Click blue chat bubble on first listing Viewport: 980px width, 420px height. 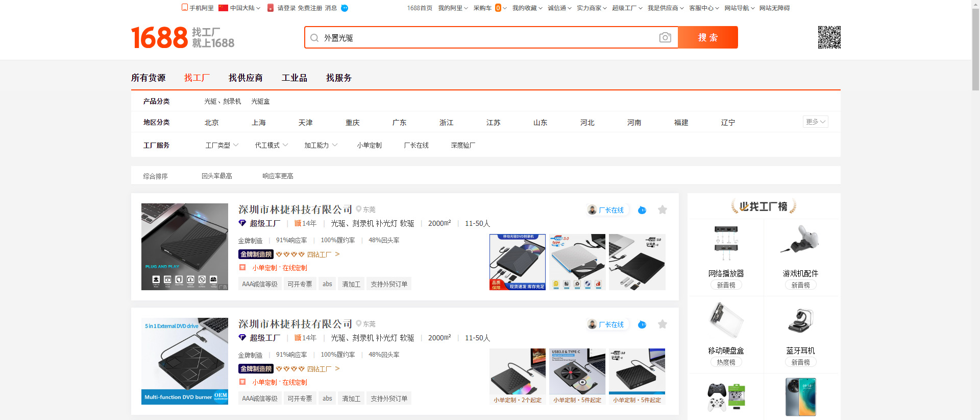coord(642,210)
